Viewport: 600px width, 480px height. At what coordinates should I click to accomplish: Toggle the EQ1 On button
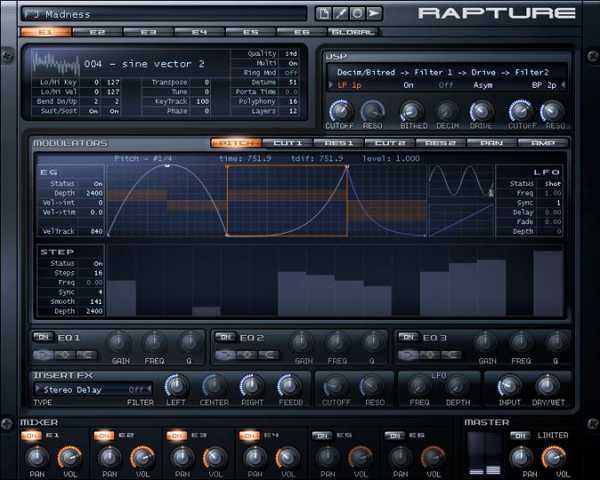(43, 337)
